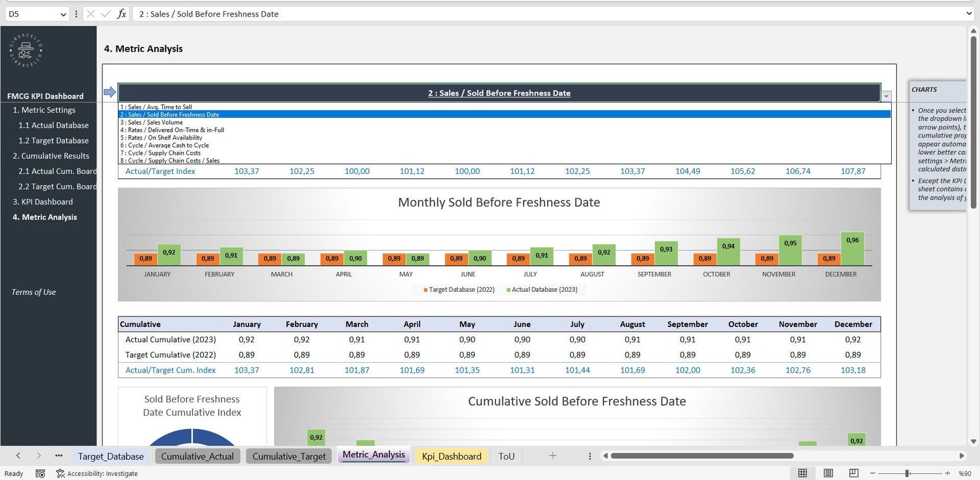Zoom out with the minus icon
Image resolution: width=980 pixels, height=480 pixels.
pos(873,473)
